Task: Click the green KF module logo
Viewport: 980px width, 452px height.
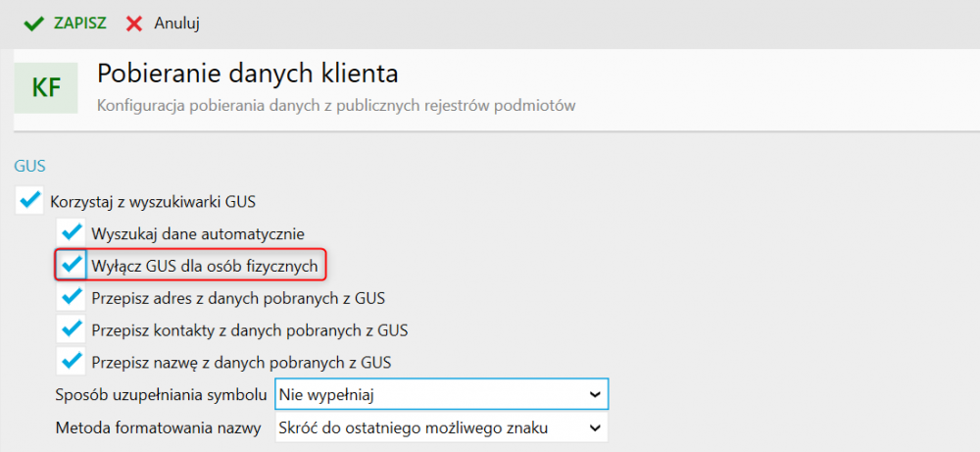Action: coord(46,88)
